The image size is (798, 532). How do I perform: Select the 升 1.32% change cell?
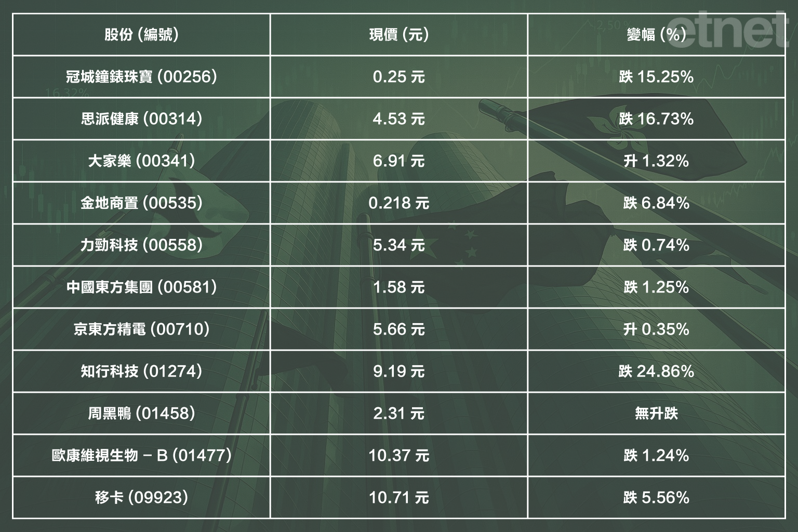(x=656, y=161)
